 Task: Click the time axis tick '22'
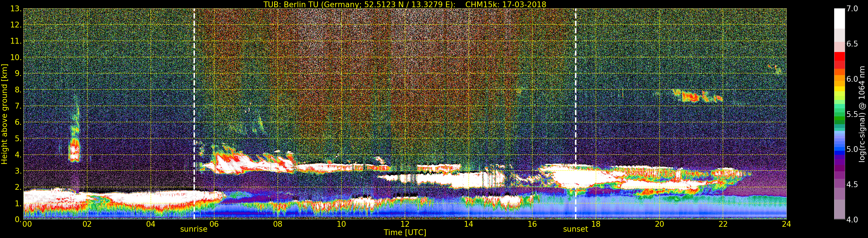723,224
